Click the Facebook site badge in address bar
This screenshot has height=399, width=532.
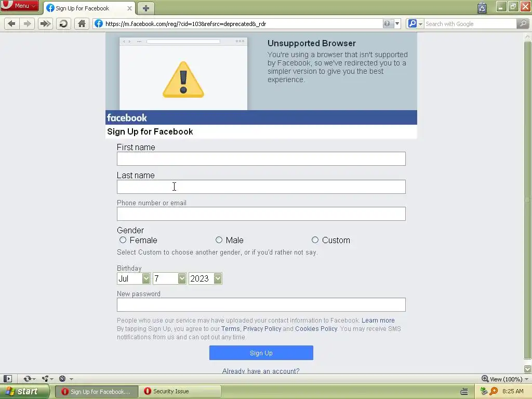[x=98, y=24]
